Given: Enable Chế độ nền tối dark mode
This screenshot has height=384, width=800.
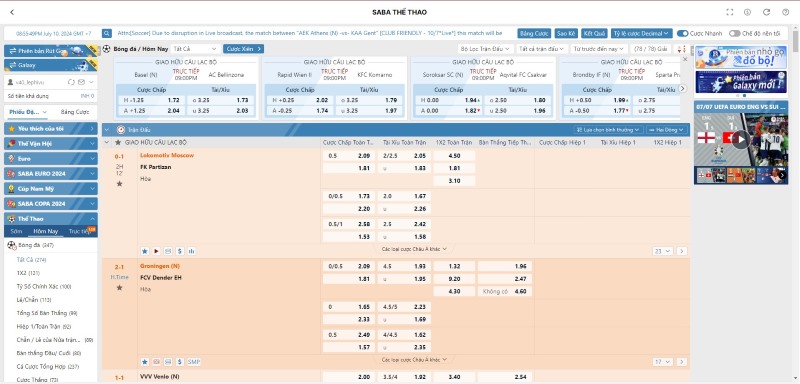Looking at the screenshot, I should coord(734,33).
